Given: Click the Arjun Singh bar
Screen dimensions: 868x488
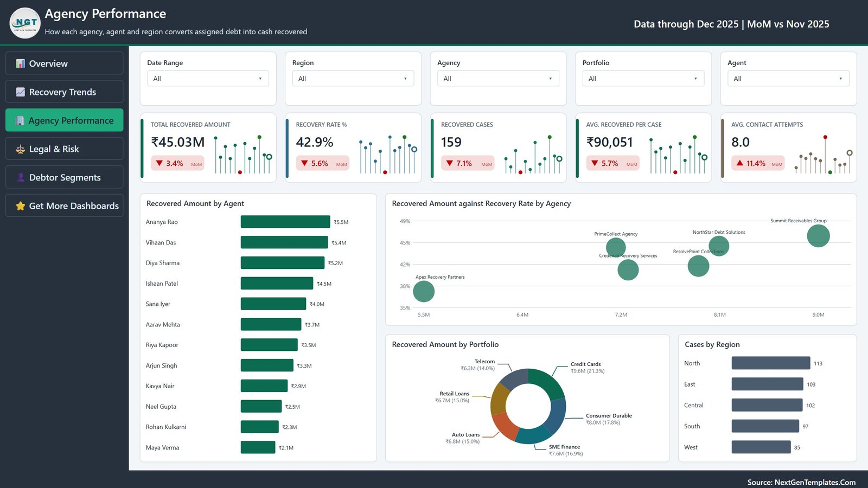Looking at the screenshot, I should tap(267, 365).
